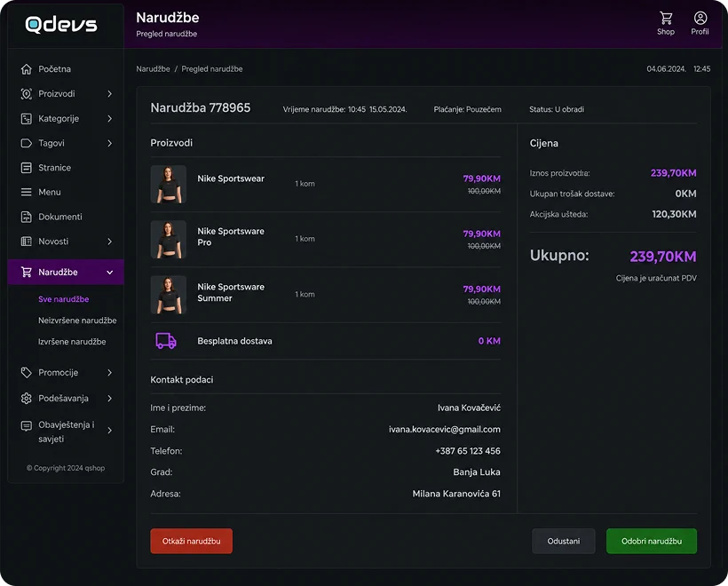Click the Novosti newspaper icon
This screenshot has width=728, height=586.
click(x=27, y=242)
